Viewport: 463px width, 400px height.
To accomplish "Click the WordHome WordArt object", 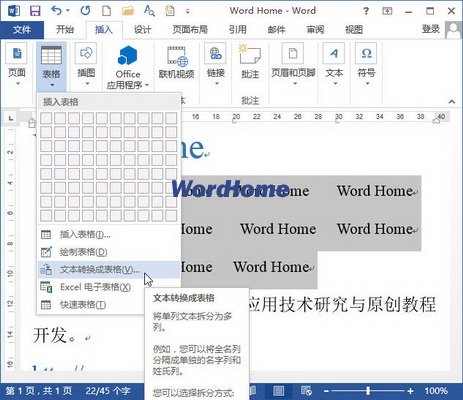I will click(x=230, y=189).
